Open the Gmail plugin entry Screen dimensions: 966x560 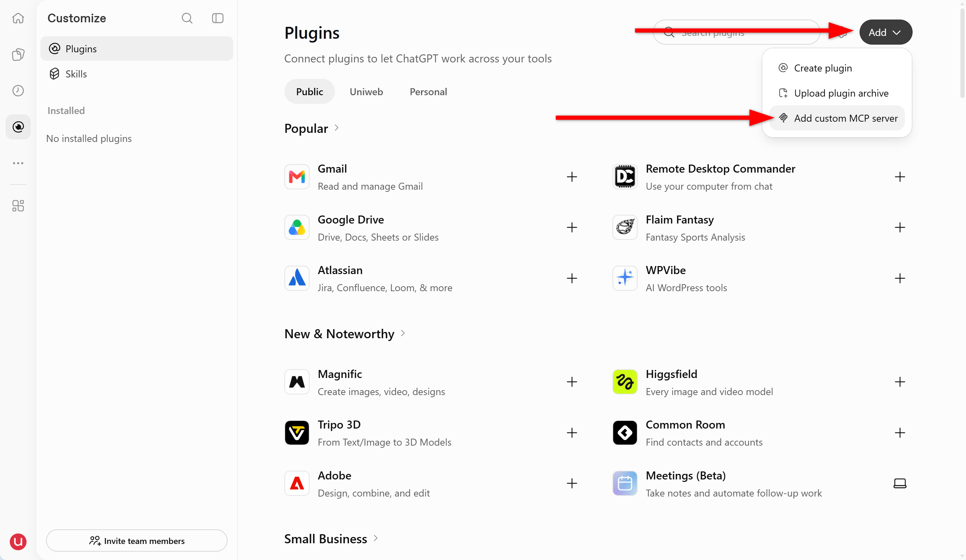point(431,177)
